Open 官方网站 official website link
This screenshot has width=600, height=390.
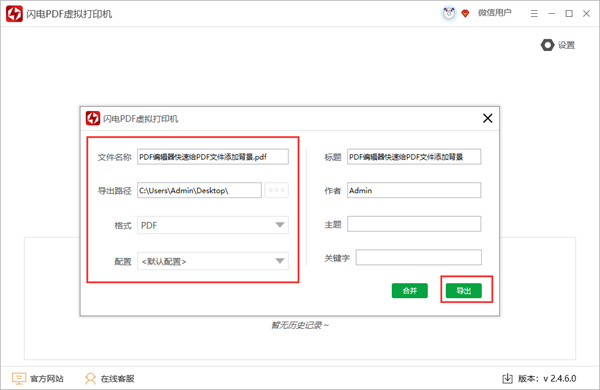coord(38,379)
